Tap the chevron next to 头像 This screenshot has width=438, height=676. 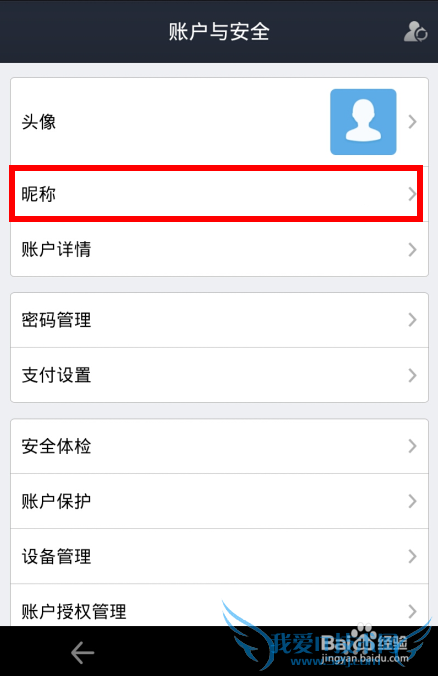pyautogui.click(x=413, y=122)
